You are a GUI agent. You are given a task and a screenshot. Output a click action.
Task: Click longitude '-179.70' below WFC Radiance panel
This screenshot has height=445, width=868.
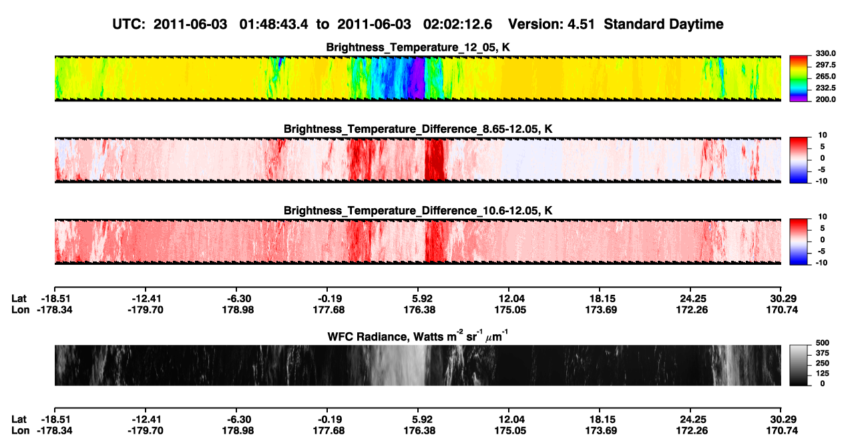146,430
